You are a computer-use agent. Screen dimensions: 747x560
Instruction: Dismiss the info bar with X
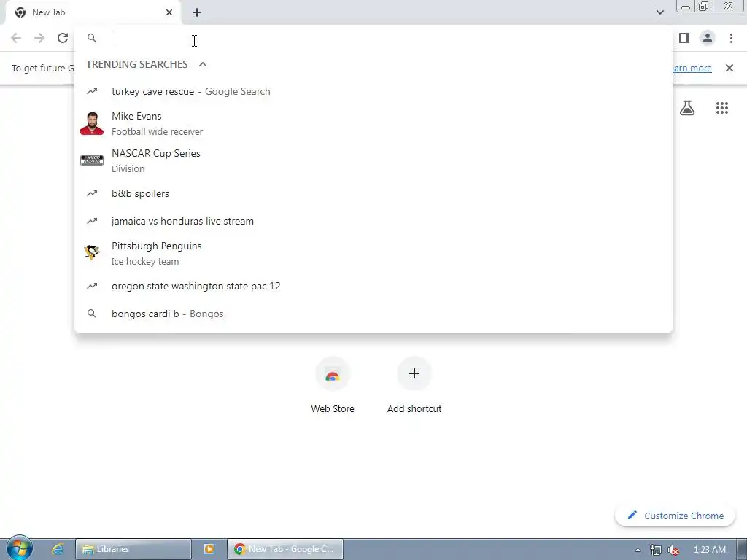[729, 68]
